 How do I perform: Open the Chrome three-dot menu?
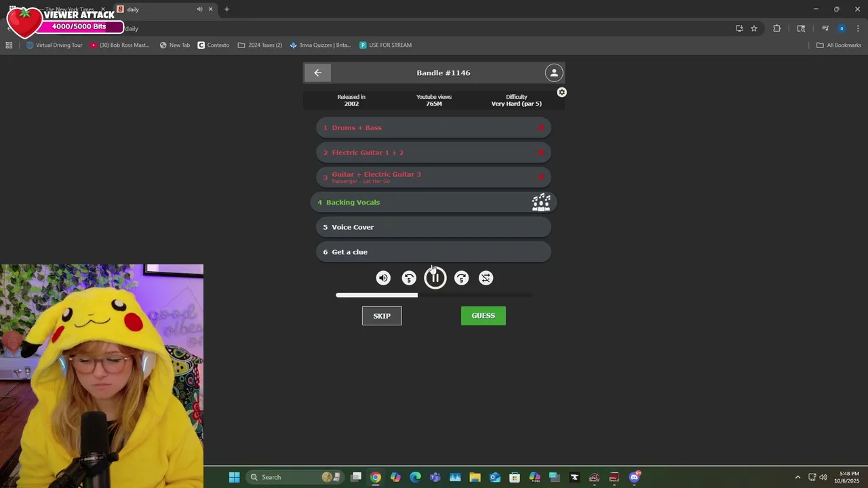858,28
